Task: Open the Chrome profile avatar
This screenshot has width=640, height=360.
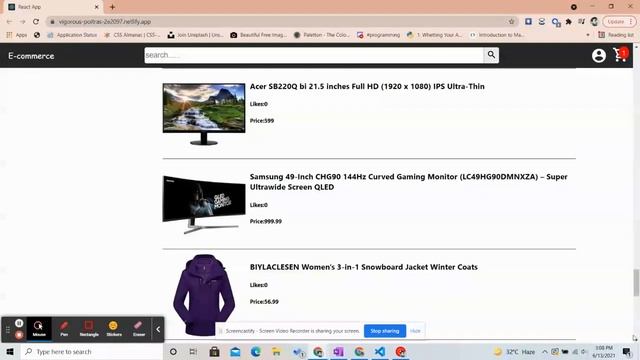Action: 594,22
